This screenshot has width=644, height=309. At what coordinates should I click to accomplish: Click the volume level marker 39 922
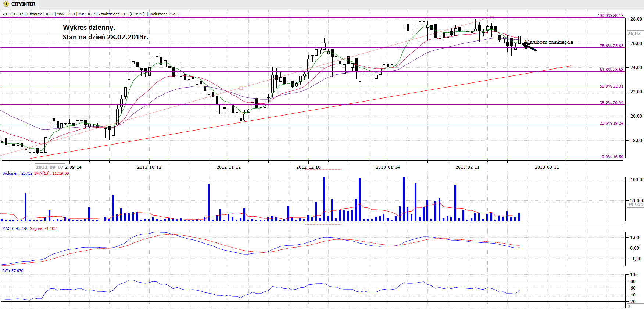pos(635,205)
